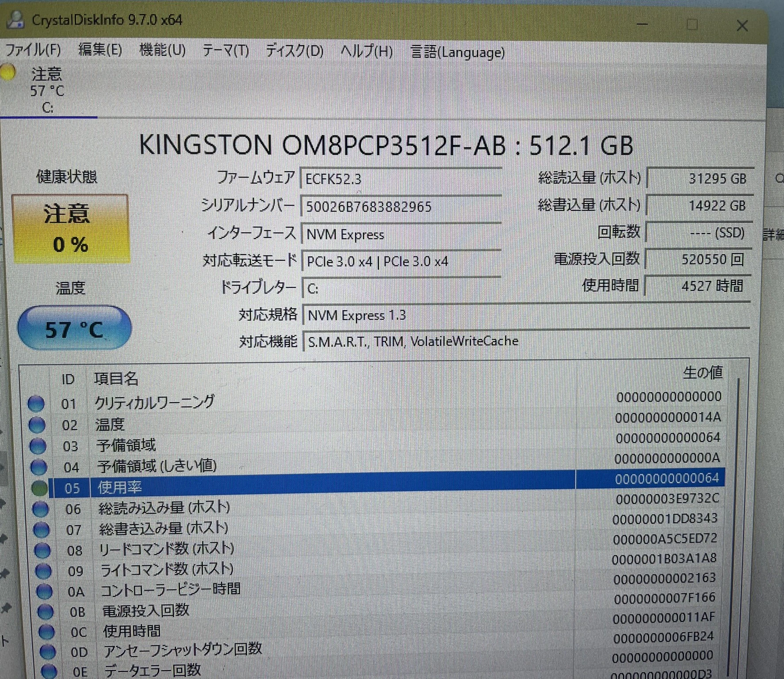Screen dimensions: 784x679
Task: Select the クリティカルワーニング attribute row
Action: [x=376, y=400]
